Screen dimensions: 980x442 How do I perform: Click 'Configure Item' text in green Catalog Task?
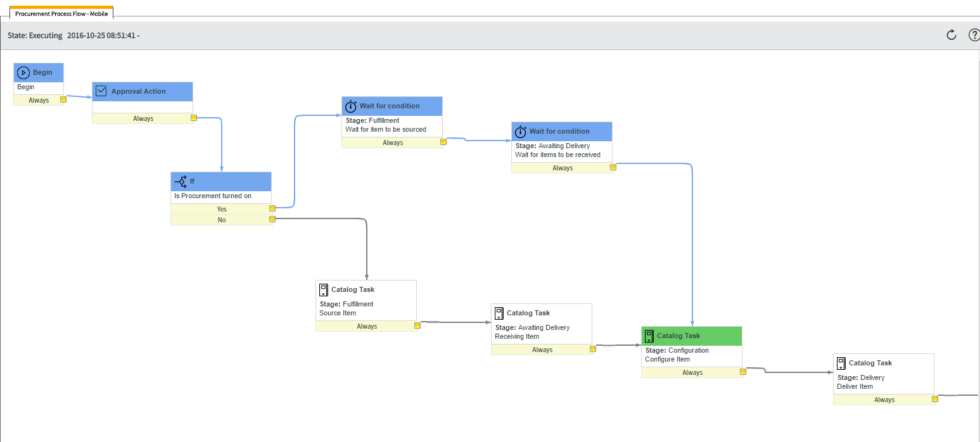point(668,359)
